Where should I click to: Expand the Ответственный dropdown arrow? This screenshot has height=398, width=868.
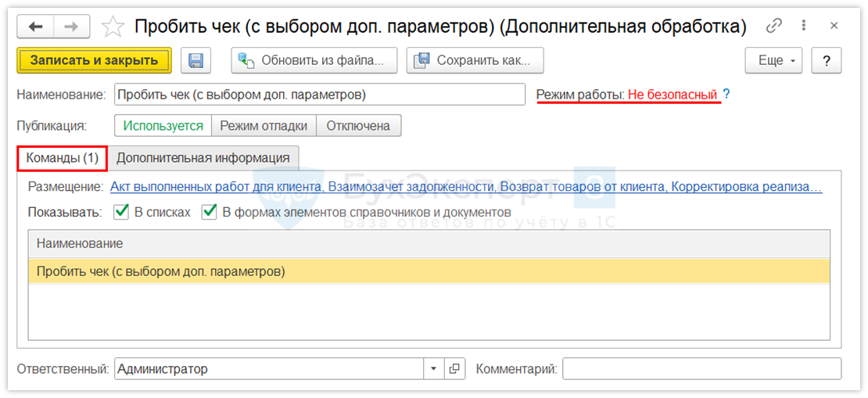coord(434,369)
